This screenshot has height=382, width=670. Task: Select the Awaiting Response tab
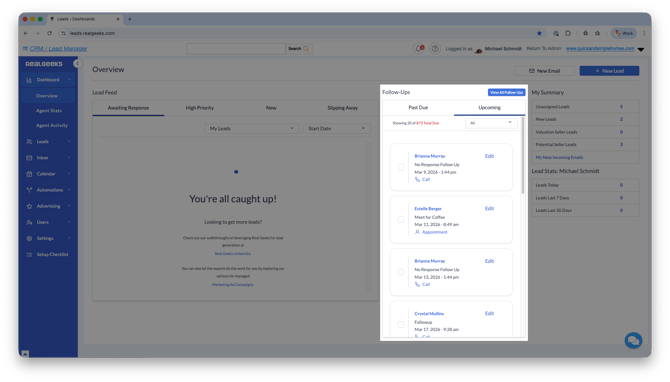tap(128, 108)
